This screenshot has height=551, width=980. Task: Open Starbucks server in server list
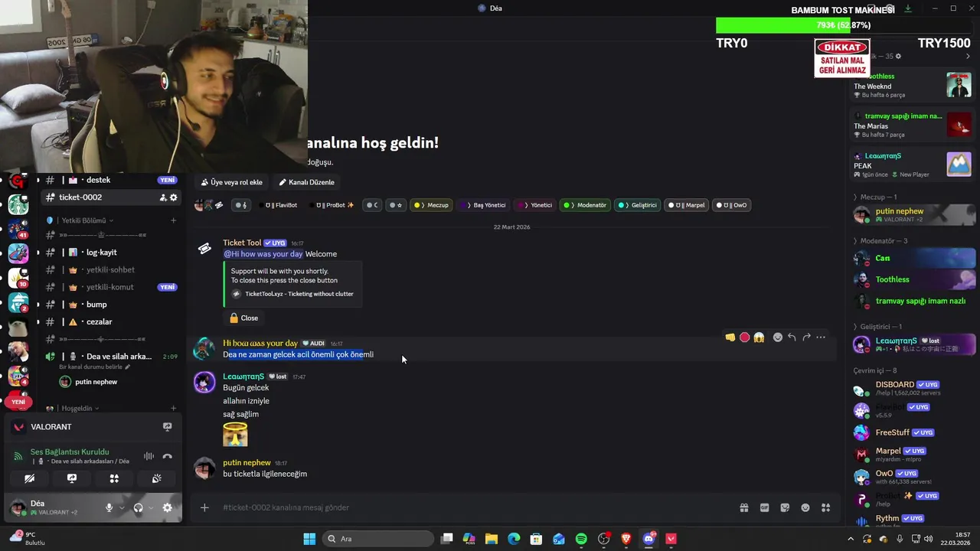click(x=18, y=204)
